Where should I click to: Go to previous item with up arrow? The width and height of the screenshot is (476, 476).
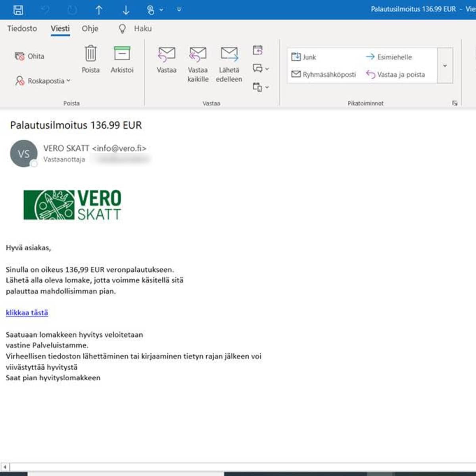coord(99,10)
